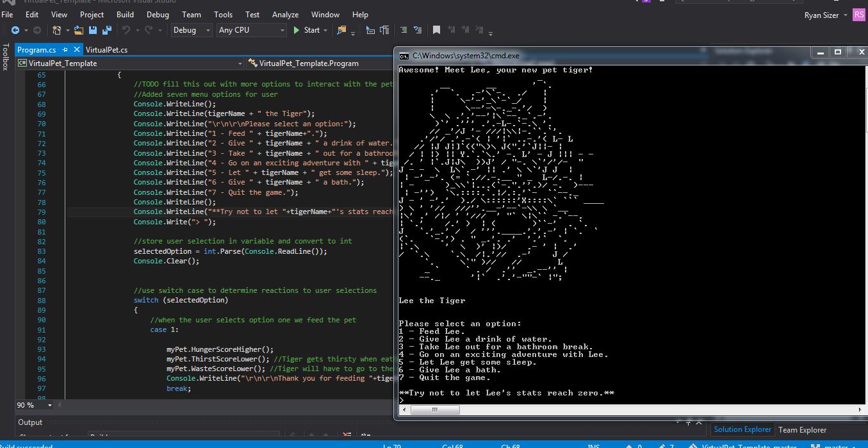This screenshot has width=868, height=448.
Task: Switch to the Solution Explorer tab
Action: pos(743,429)
